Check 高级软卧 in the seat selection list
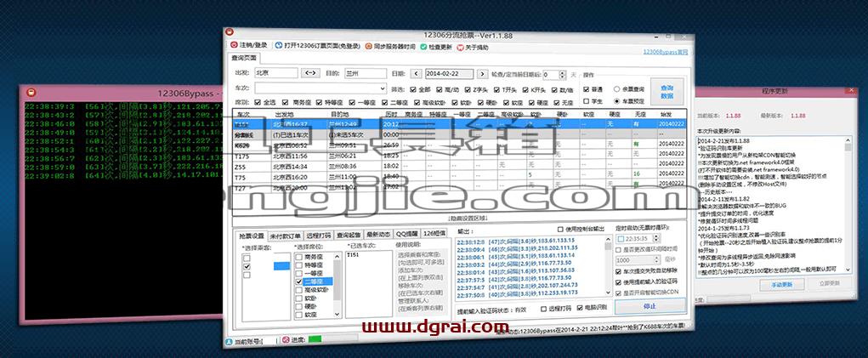Viewport: 868px width, 358px height. (x=299, y=289)
